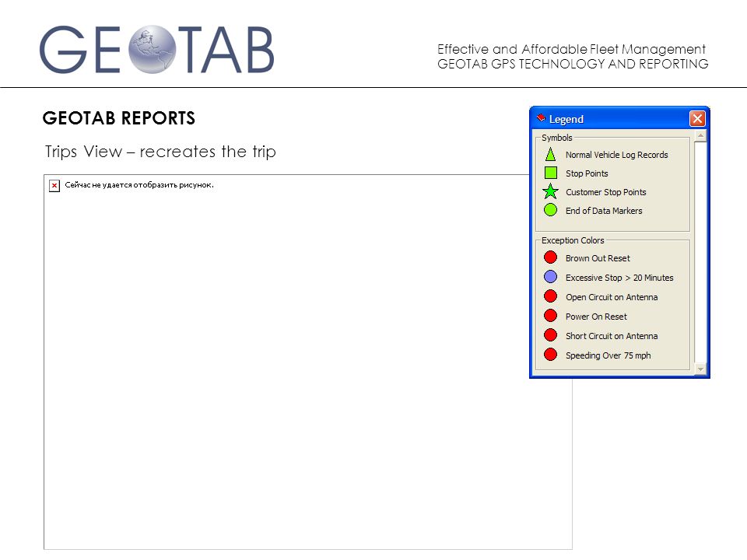Select the 'Short Circuit on Antenna' label
This screenshot has height=560, width=747.
click(x=612, y=336)
